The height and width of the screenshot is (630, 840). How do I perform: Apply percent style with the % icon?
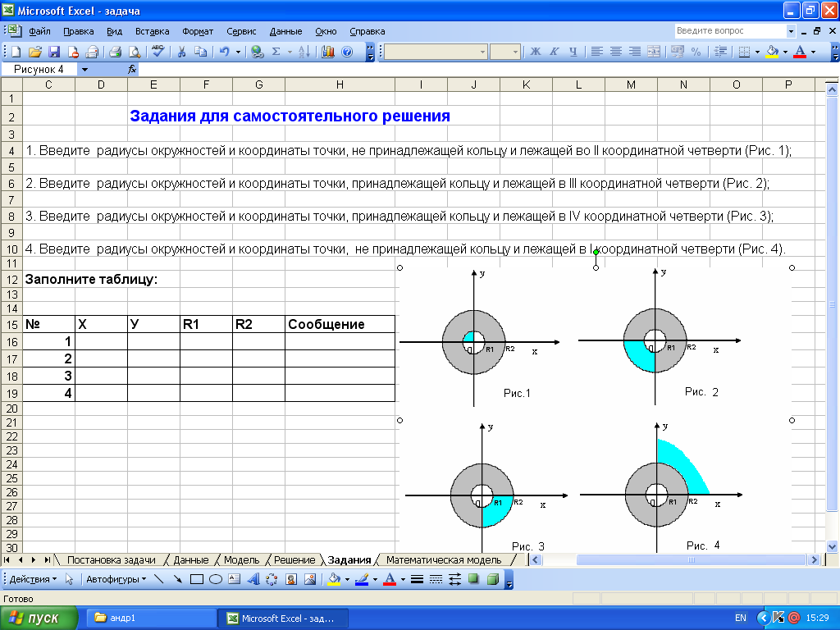pyautogui.click(x=696, y=52)
